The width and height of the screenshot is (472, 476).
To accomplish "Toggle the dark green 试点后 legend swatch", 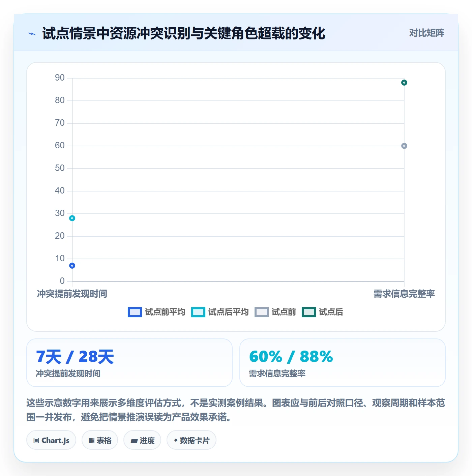I will click(x=308, y=312).
